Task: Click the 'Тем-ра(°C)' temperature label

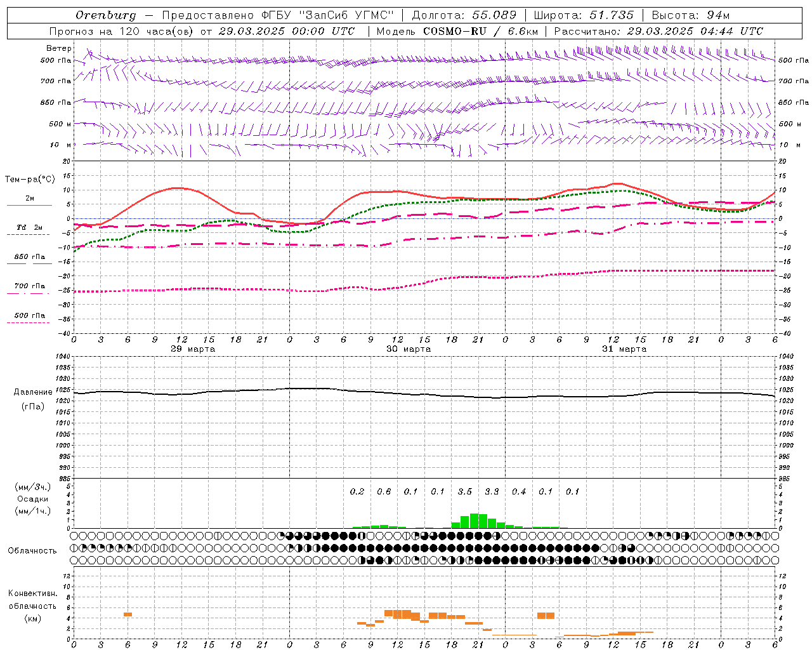Action: 30,180
